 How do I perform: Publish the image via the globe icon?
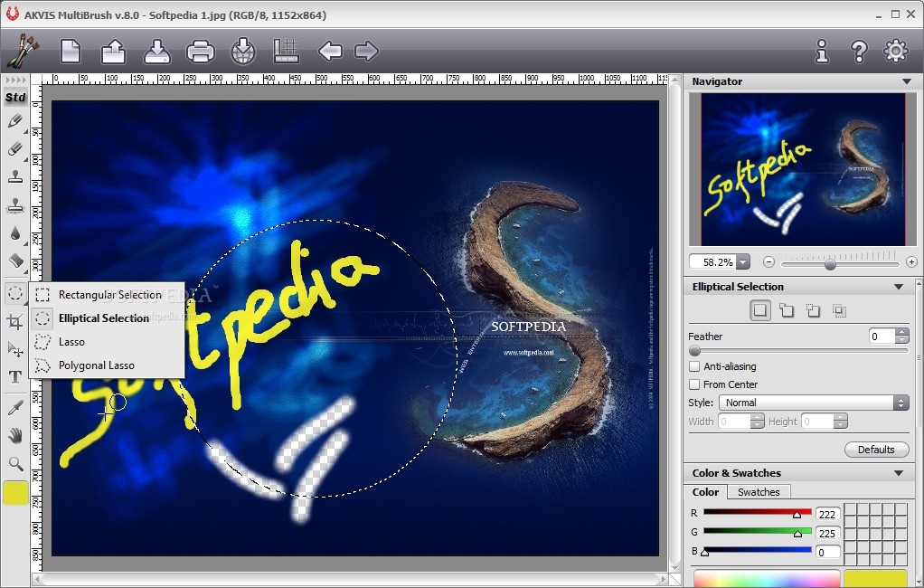point(243,51)
